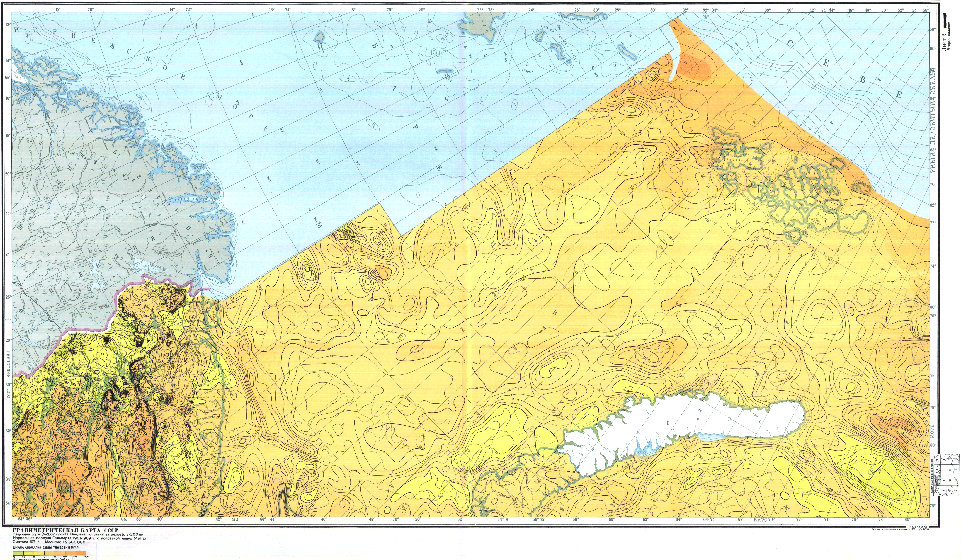Click the vertical 'ФИНЛЯНДИЯ' border label
Screen dimensions: 961x560
tap(8, 364)
